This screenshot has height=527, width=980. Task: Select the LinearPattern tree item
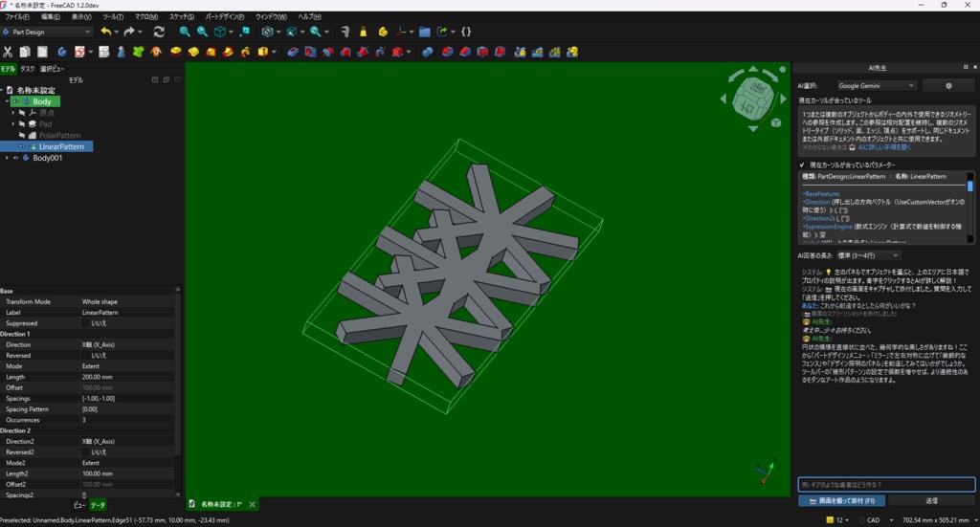point(61,146)
